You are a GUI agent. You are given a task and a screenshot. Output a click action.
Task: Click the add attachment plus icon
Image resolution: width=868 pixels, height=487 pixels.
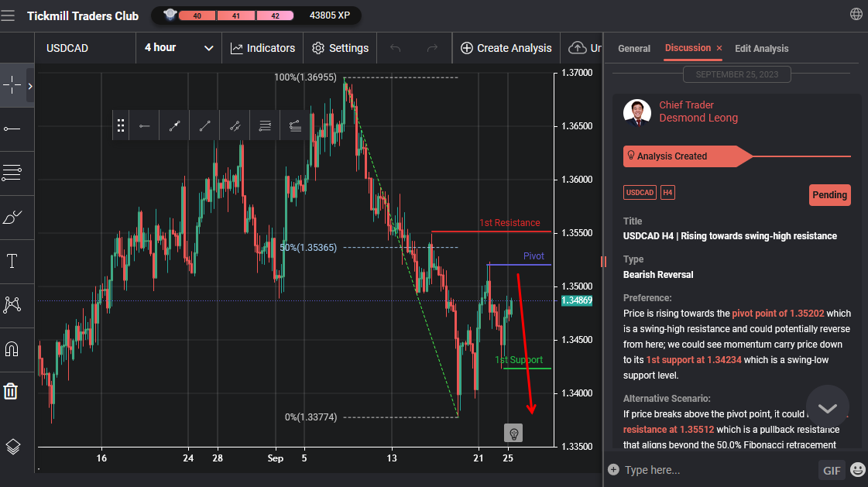point(613,470)
